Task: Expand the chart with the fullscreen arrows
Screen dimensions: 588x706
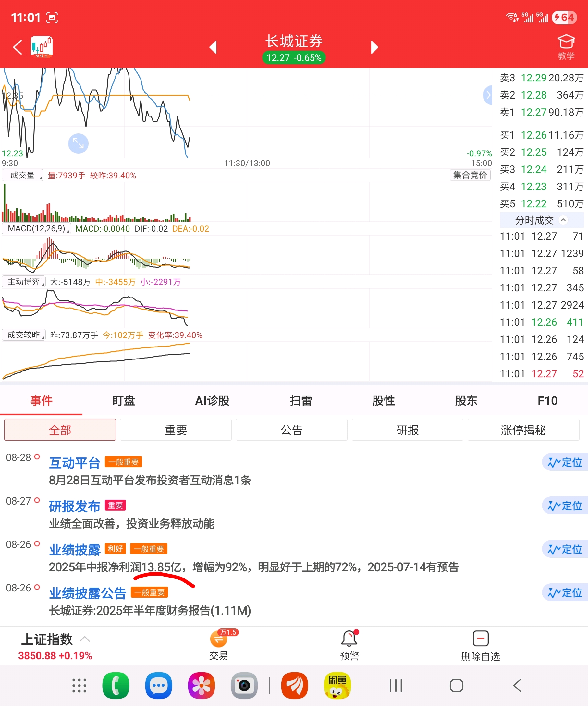Action: tap(78, 143)
